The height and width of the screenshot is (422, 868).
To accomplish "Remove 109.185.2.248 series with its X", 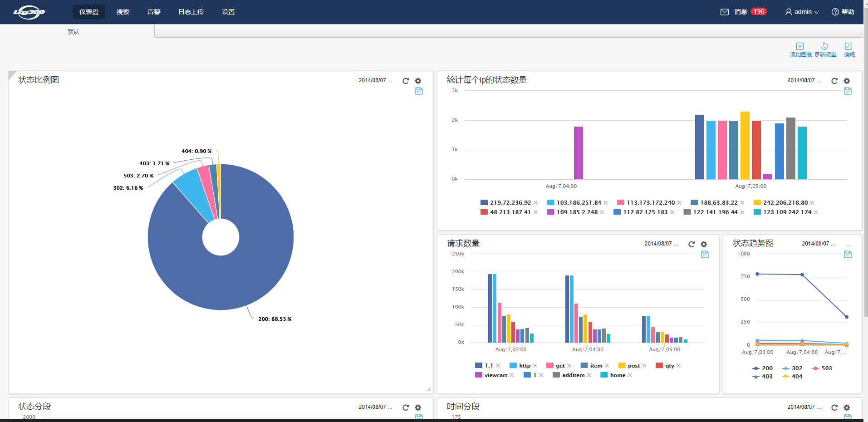I will tap(602, 212).
